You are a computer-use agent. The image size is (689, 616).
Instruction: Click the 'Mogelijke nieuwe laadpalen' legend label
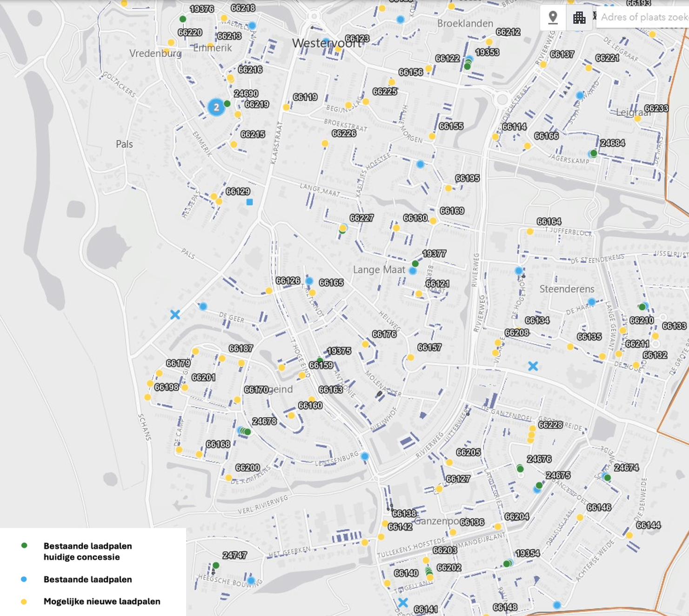[x=102, y=602]
